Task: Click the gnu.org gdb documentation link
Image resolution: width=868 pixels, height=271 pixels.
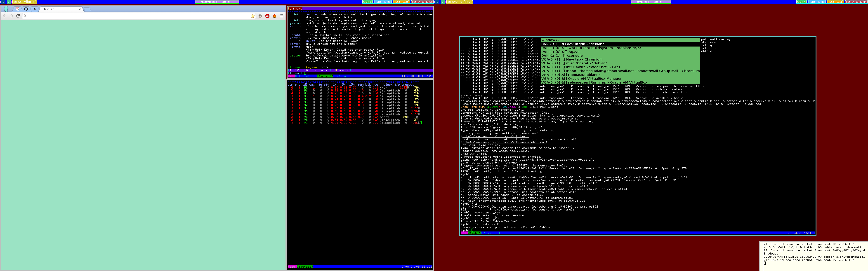Action: (x=504, y=142)
